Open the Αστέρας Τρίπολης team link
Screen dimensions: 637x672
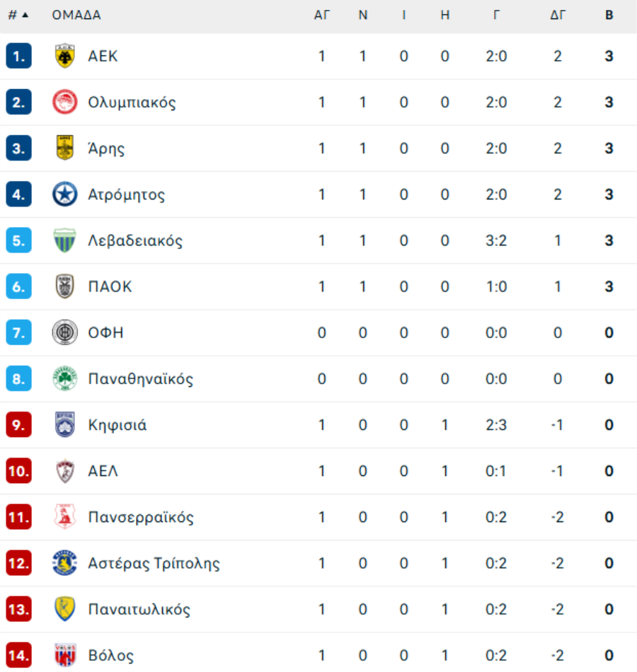point(154,563)
